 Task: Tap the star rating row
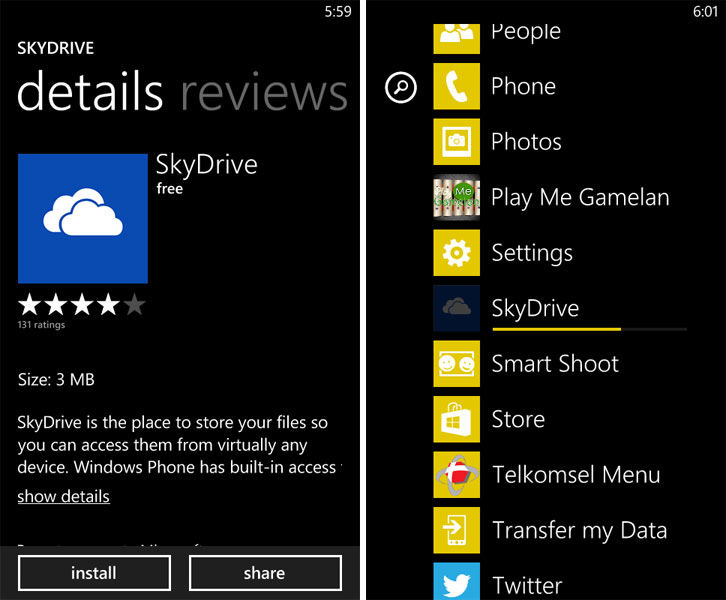click(x=82, y=304)
